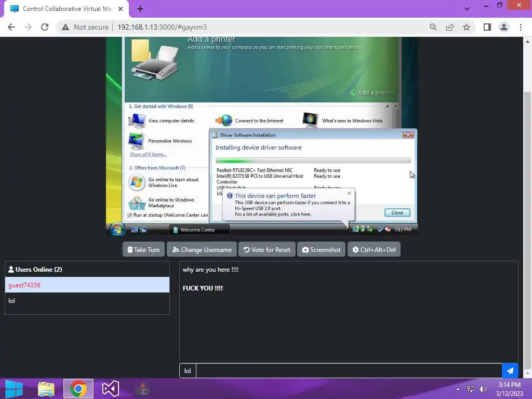Open host clock 3:14 PM date
The width and height of the screenshot is (532, 399).
point(510,389)
